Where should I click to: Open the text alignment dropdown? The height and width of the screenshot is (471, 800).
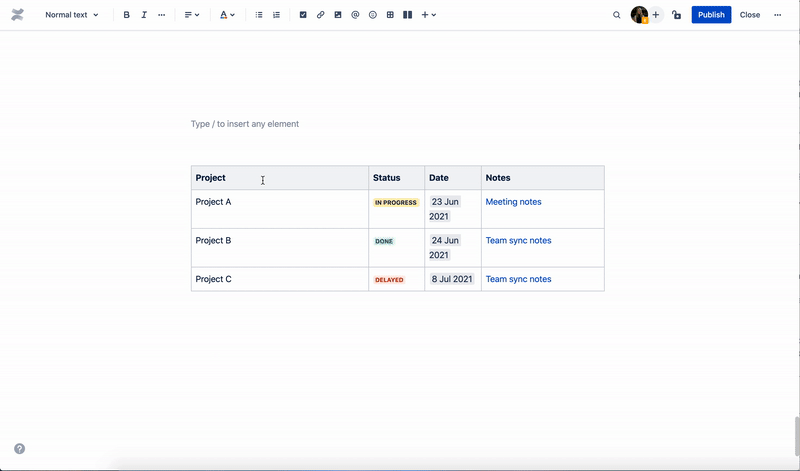[x=192, y=15]
